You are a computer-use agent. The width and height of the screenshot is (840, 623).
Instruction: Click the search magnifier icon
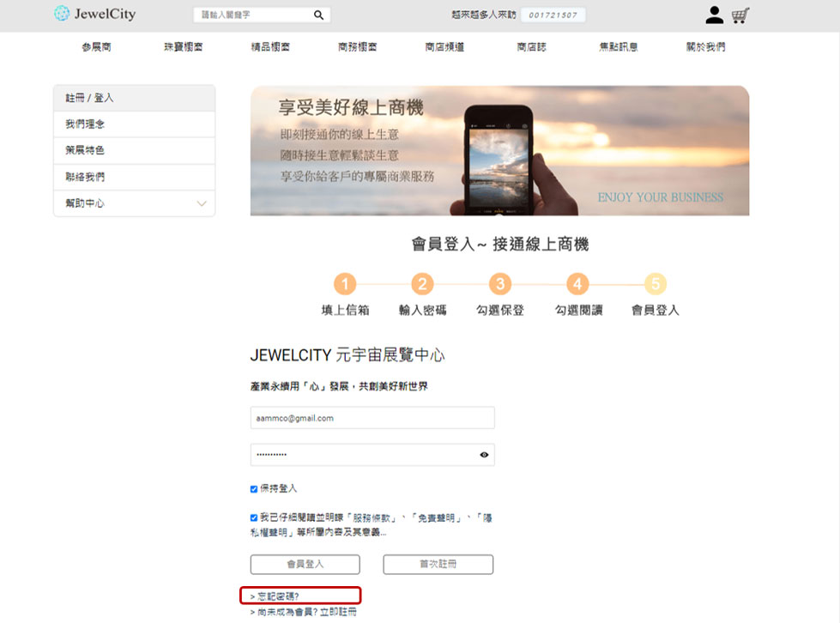pos(318,15)
